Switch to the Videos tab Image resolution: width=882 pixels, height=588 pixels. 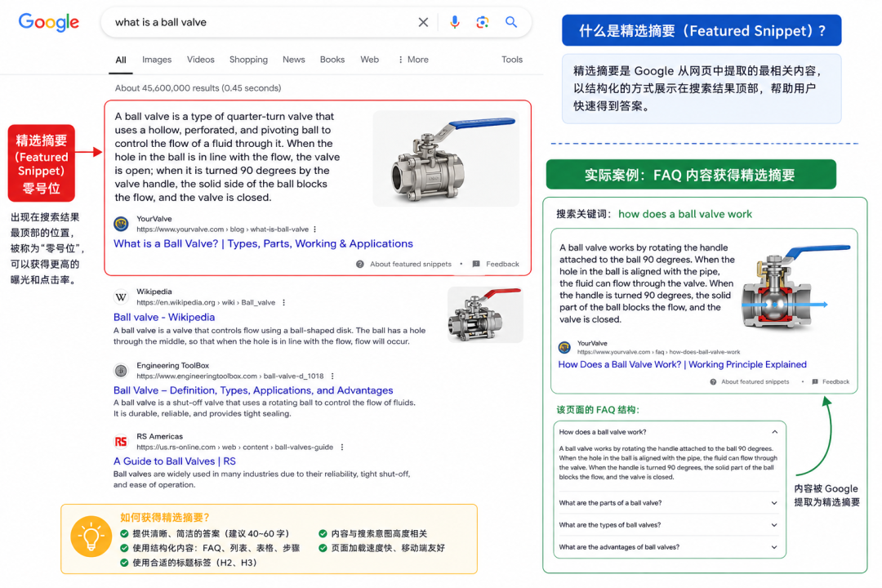(200, 60)
